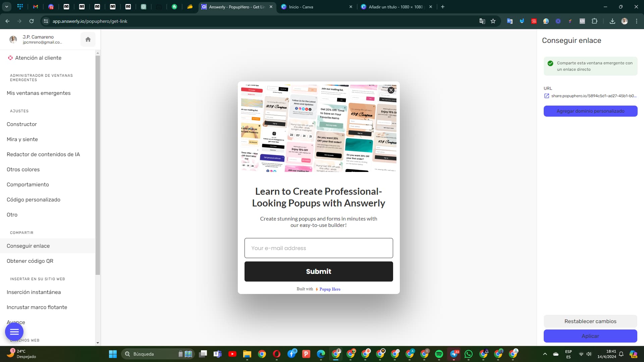644x362 pixels.
Task: Open Incrustar marco flotante option
Action: [x=37, y=307]
